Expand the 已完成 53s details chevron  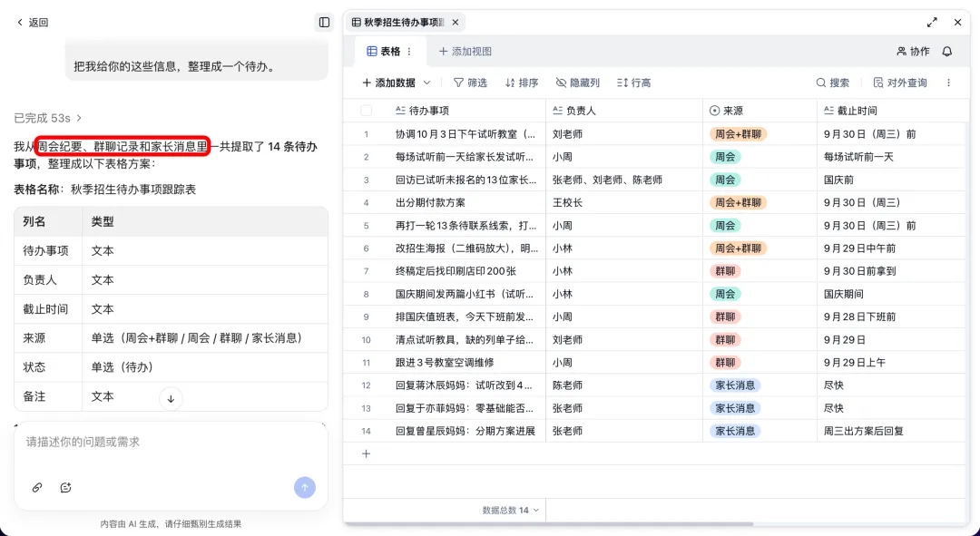coord(79,118)
